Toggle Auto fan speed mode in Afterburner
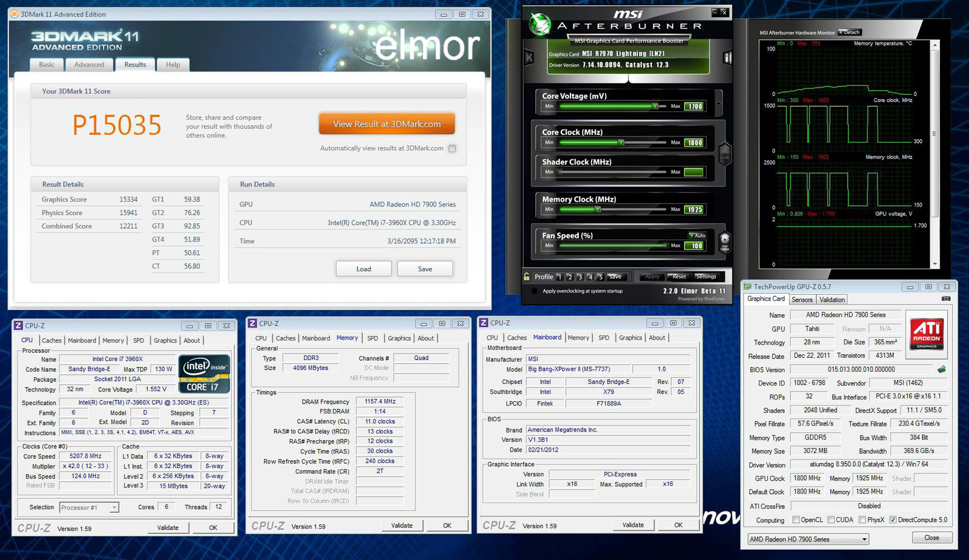The height and width of the screenshot is (560, 969). click(x=697, y=235)
